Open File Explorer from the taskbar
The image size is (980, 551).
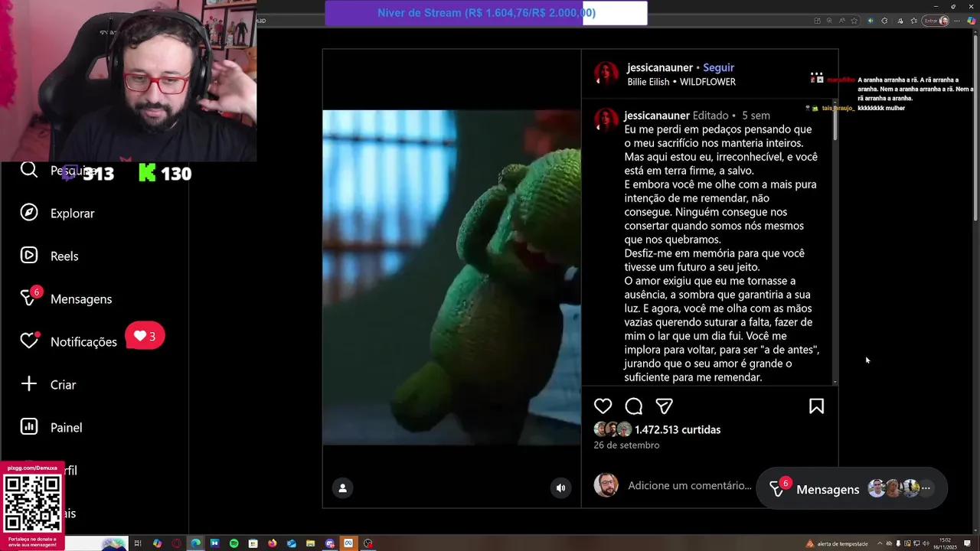pos(311,543)
